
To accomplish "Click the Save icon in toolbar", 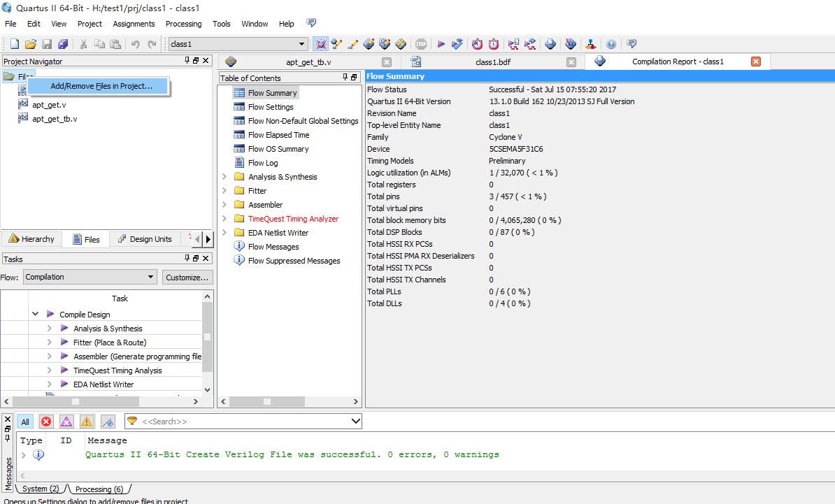I will [x=47, y=44].
